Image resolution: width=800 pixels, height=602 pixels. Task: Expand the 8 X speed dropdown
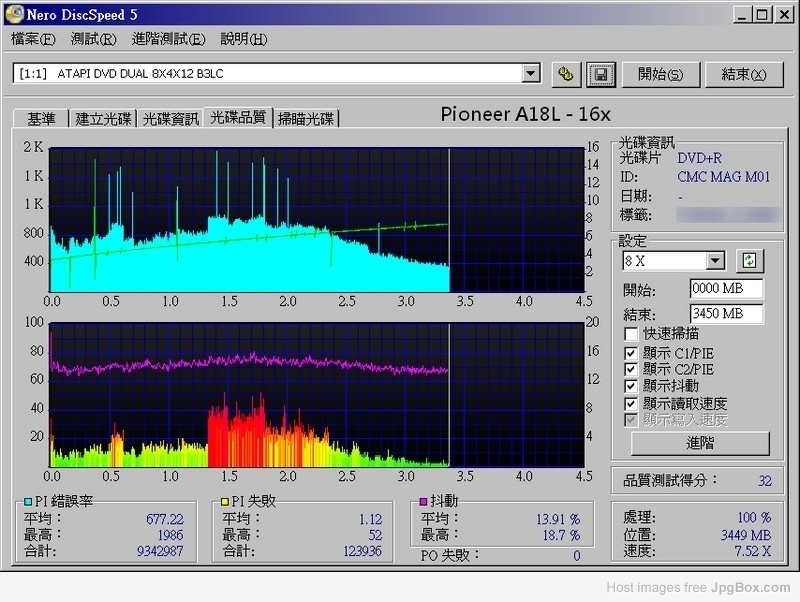(x=715, y=261)
